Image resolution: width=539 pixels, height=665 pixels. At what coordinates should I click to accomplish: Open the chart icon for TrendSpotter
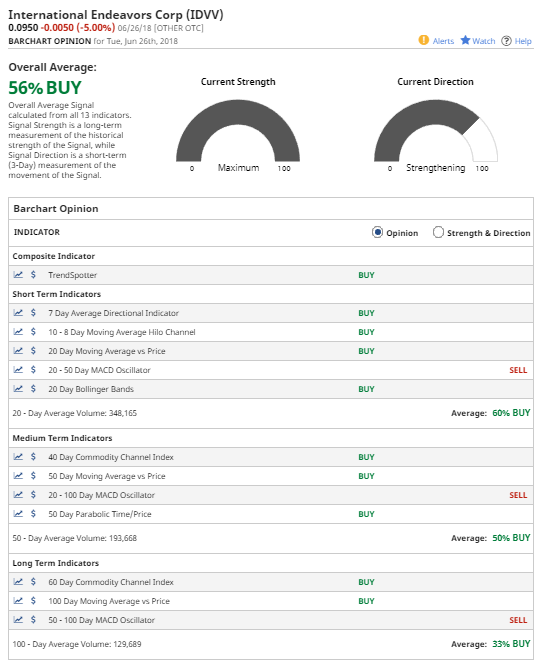pos(18,275)
